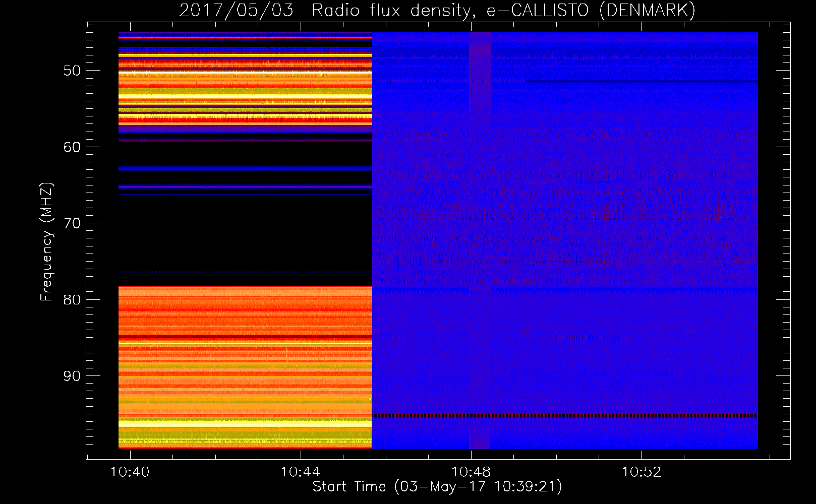
Task: Click the 10:44 time tick label
Action: [301, 472]
